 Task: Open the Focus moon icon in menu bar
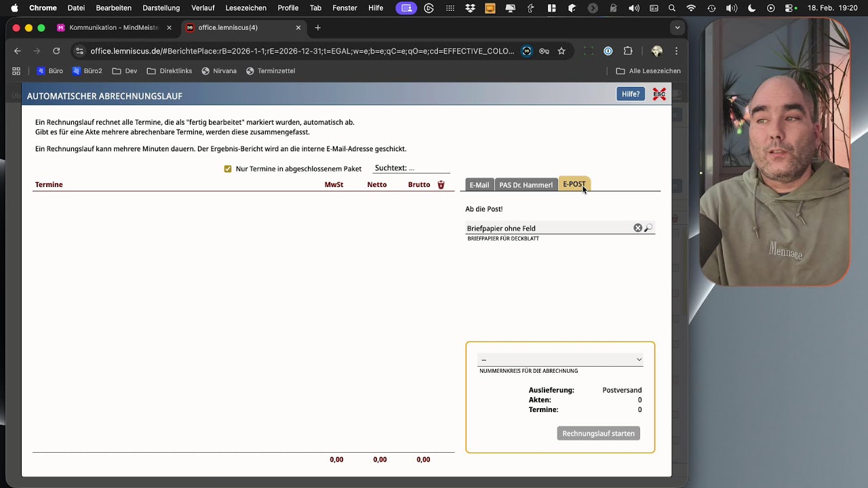[x=752, y=8]
